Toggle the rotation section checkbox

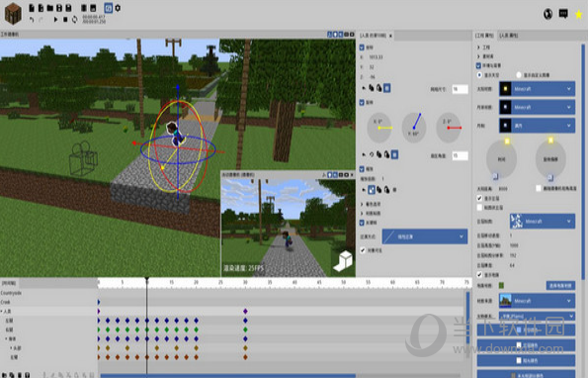pyautogui.click(x=362, y=102)
